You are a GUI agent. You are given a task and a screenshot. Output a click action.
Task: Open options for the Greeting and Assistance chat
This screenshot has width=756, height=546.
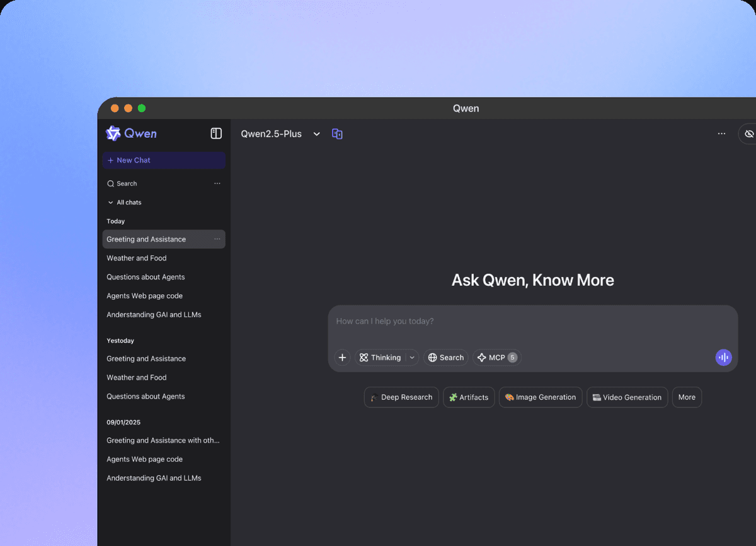point(217,239)
